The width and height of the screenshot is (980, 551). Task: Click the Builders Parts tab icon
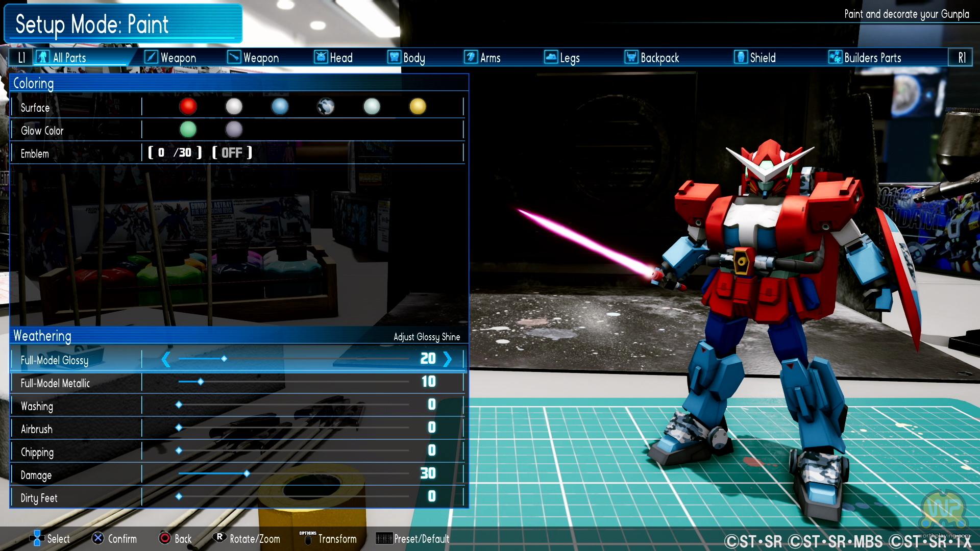pos(835,57)
